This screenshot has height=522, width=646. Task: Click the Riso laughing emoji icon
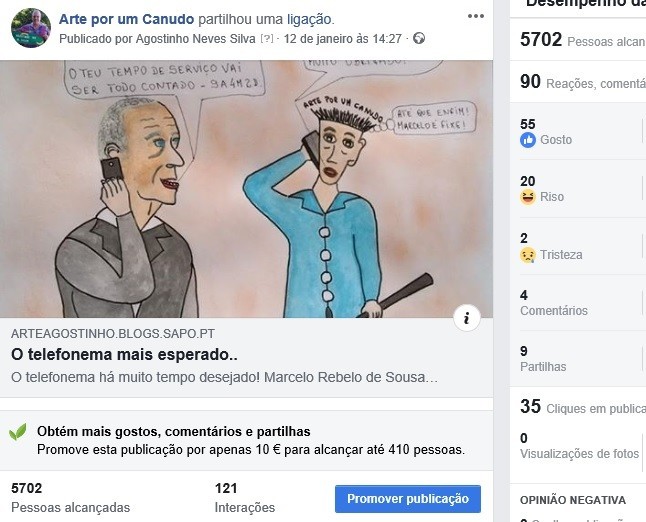click(528, 197)
